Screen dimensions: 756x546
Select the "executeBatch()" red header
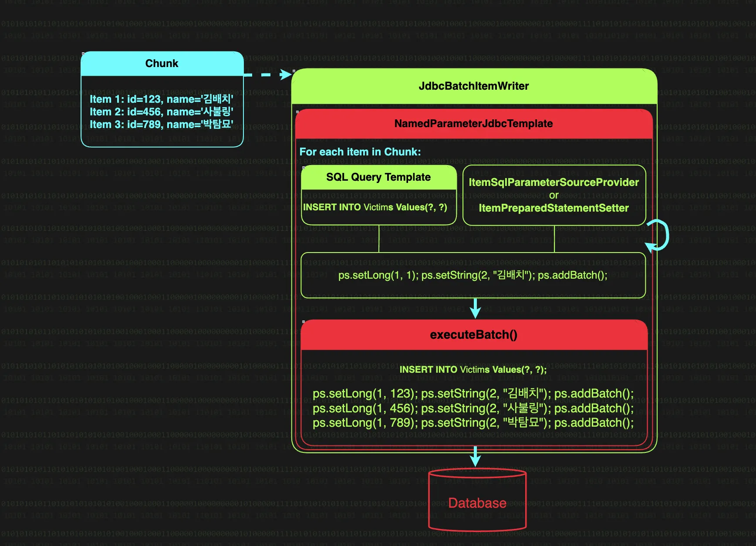point(474,335)
